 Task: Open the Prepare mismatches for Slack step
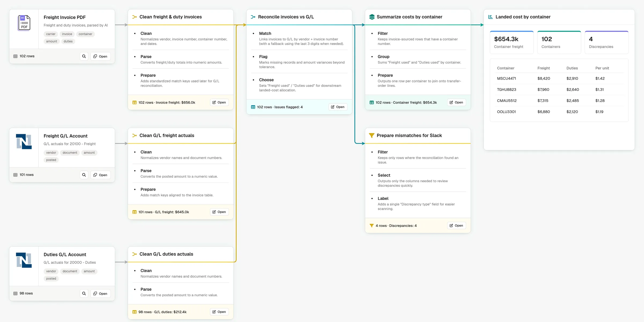click(x=456, y=226)
